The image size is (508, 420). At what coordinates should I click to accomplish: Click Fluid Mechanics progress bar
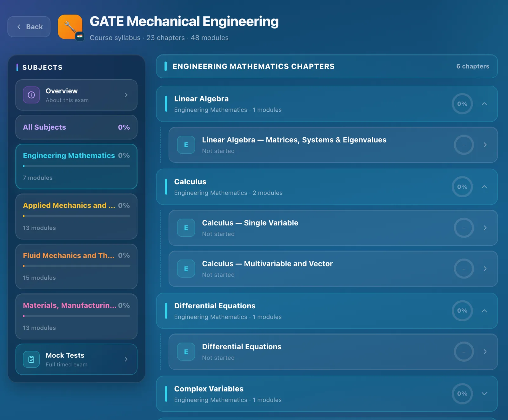coord(76,266)
